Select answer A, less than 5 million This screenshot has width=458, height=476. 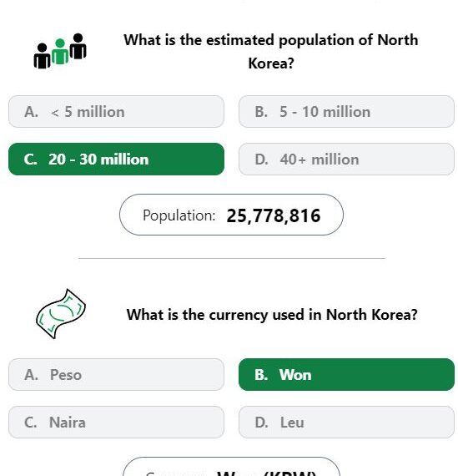pos(116,111)
